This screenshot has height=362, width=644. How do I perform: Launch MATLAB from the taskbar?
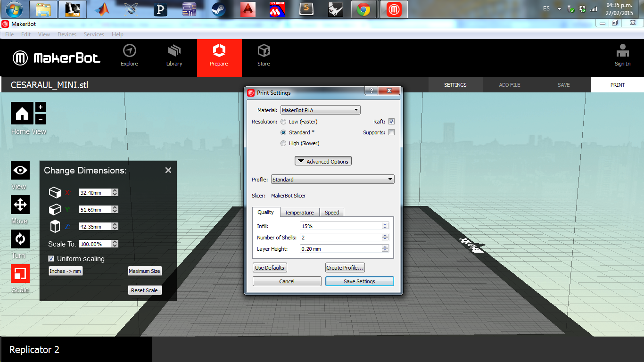[101, 9]
